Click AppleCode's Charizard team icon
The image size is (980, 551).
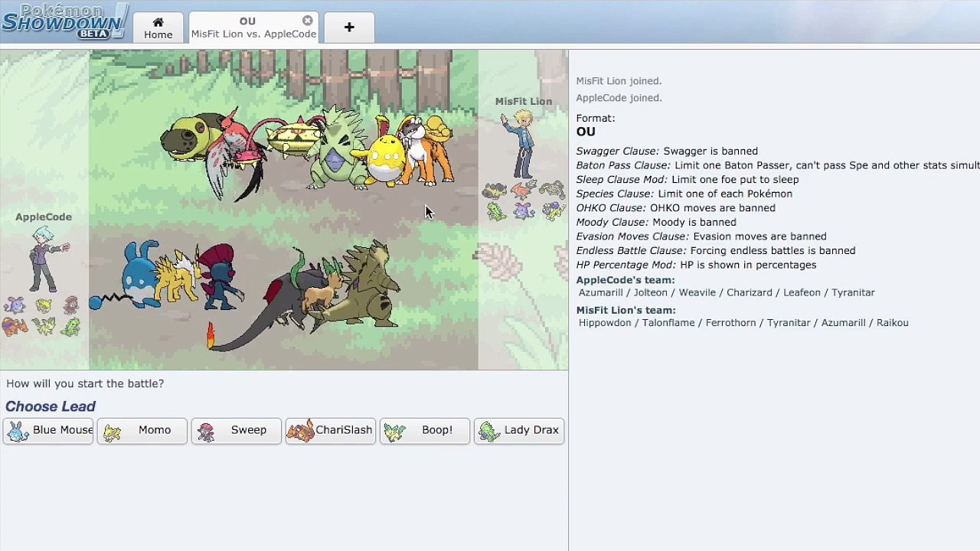pos(15,327)
